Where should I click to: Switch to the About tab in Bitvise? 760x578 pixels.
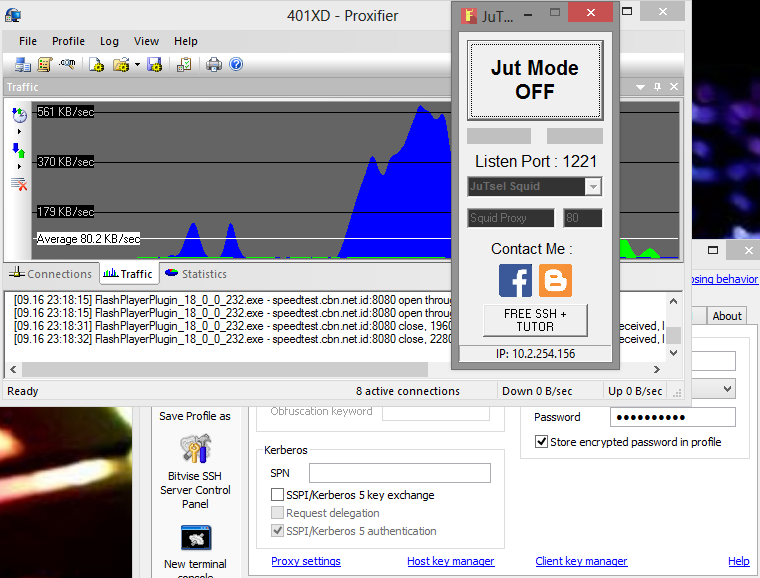(x=727, y=316)
